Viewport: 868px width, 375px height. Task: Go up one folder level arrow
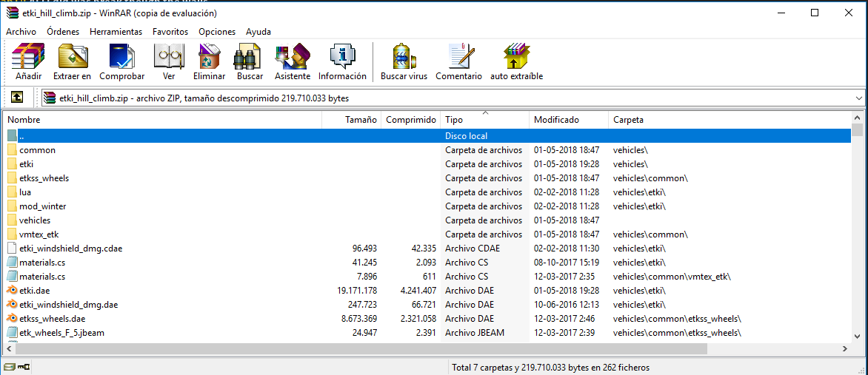tap(17, 98)
